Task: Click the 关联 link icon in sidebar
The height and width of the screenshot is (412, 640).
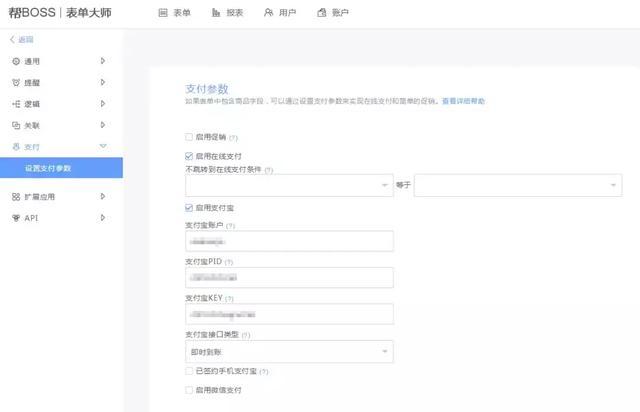Action: click(x=16, y=125)
